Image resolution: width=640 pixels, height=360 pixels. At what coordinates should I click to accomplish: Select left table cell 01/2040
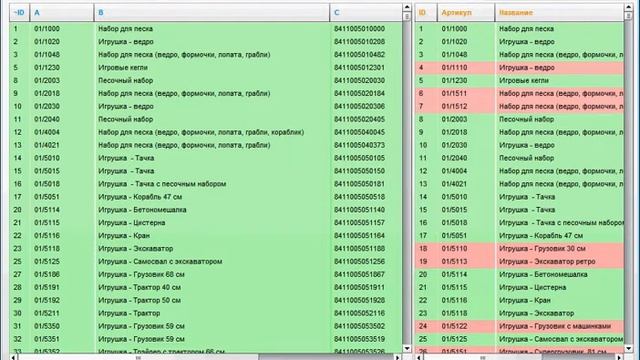[x=47, y=119]
